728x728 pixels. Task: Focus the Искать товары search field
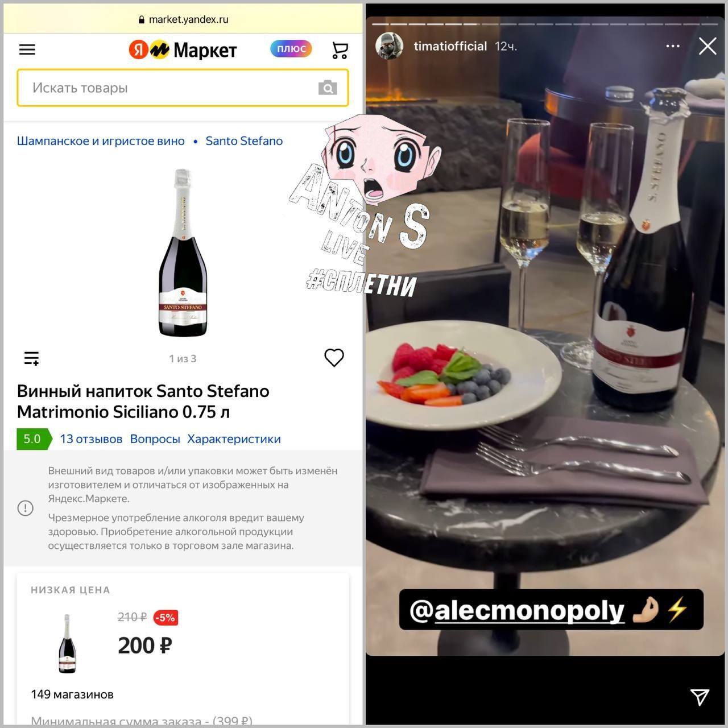183,88
